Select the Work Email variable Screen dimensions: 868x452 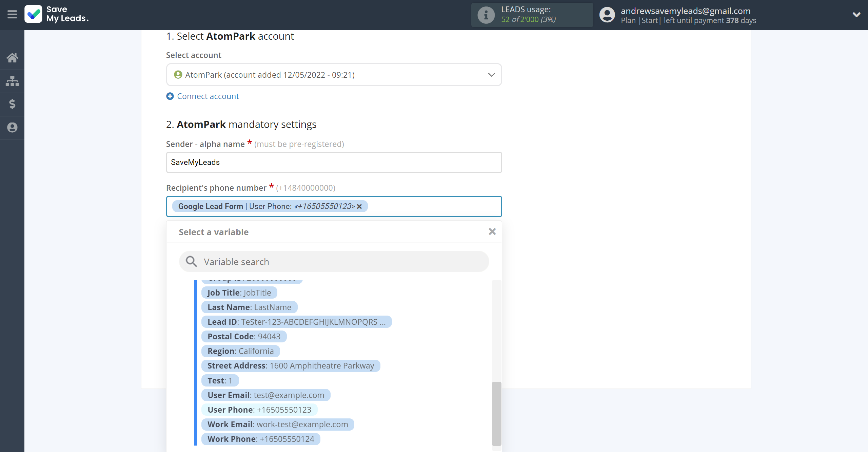(278, 424)
